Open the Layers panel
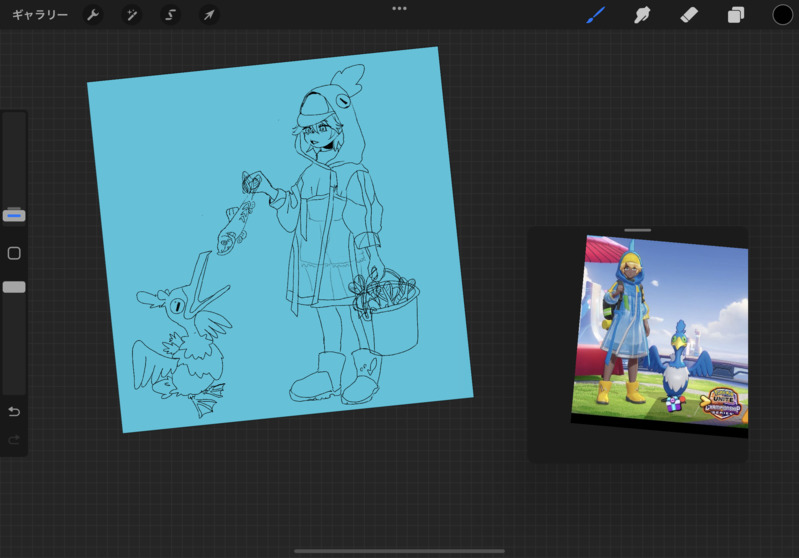The width and height of the screenshot is (799, 558). click(x=736, y=15)
